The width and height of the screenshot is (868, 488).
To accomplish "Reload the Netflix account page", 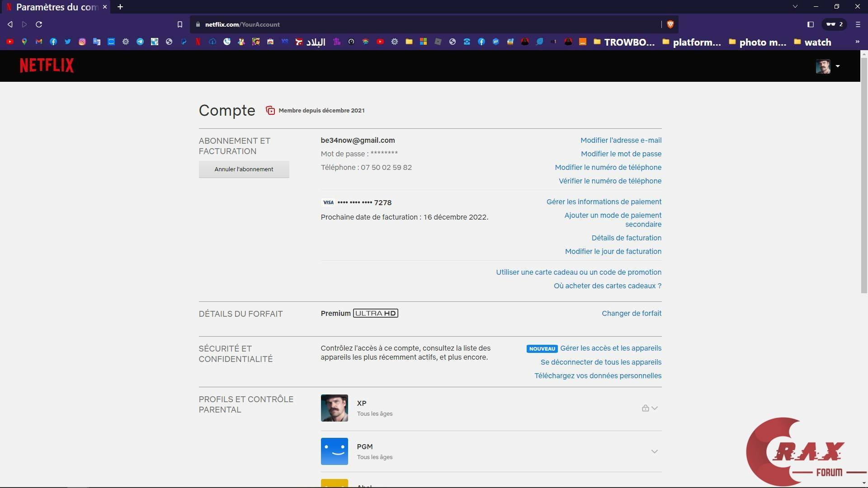I will point(39,24).
